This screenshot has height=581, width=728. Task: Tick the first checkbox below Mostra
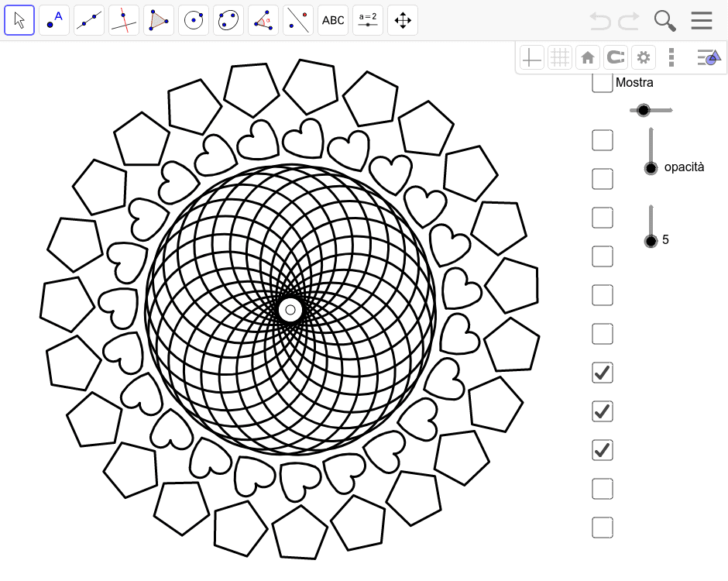[x=603, y=140]
